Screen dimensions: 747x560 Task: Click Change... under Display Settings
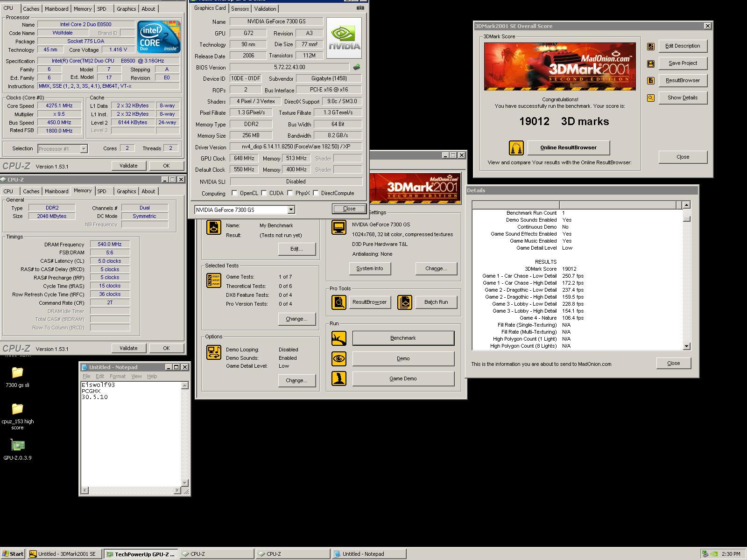point(436,269)
